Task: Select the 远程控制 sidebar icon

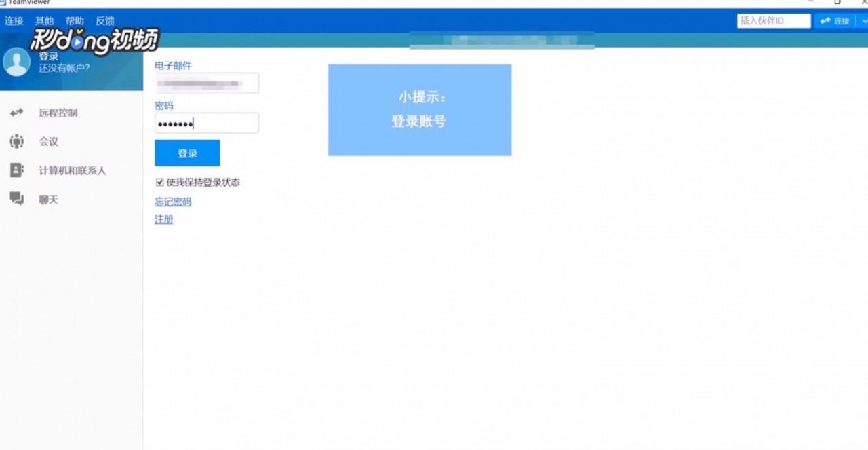Action: [57, 113]
